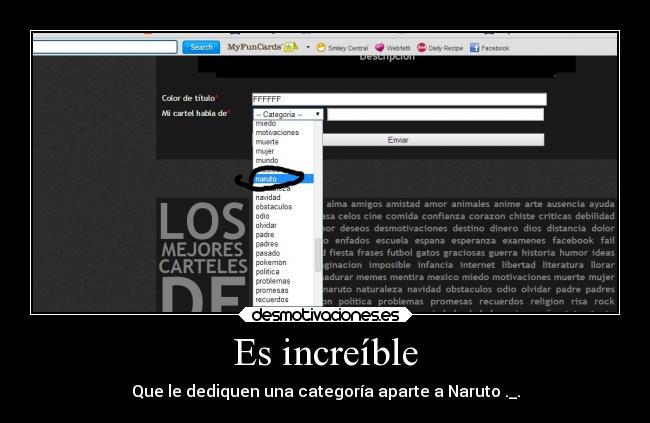The image size is (650, 423).
Task: Open the 'futbol' tag link
Action: coord(400,253)
